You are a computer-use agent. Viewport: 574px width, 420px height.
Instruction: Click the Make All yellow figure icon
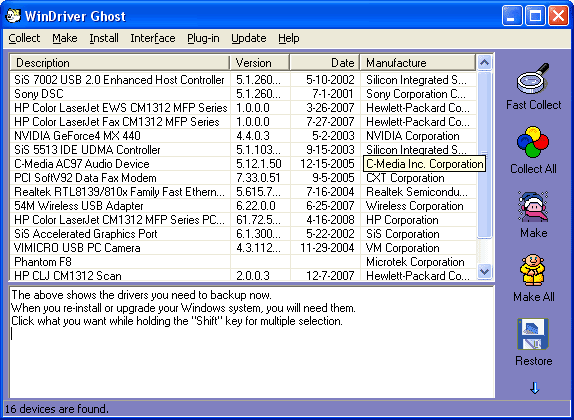[533, 270]
